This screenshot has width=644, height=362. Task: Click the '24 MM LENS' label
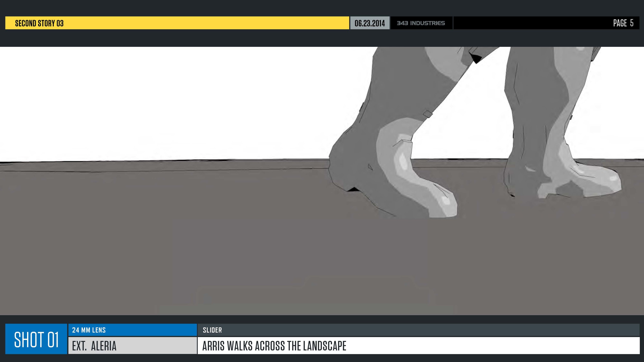point(89,330)
